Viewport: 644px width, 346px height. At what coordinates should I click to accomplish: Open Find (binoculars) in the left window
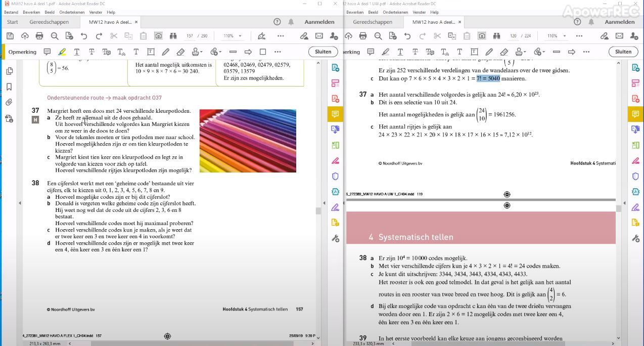click(x=173, y=36)
